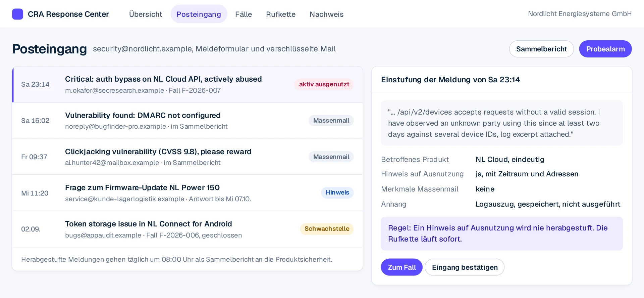
Task: Select the Clickjacking vulnerability message
Action: (187, 157)
